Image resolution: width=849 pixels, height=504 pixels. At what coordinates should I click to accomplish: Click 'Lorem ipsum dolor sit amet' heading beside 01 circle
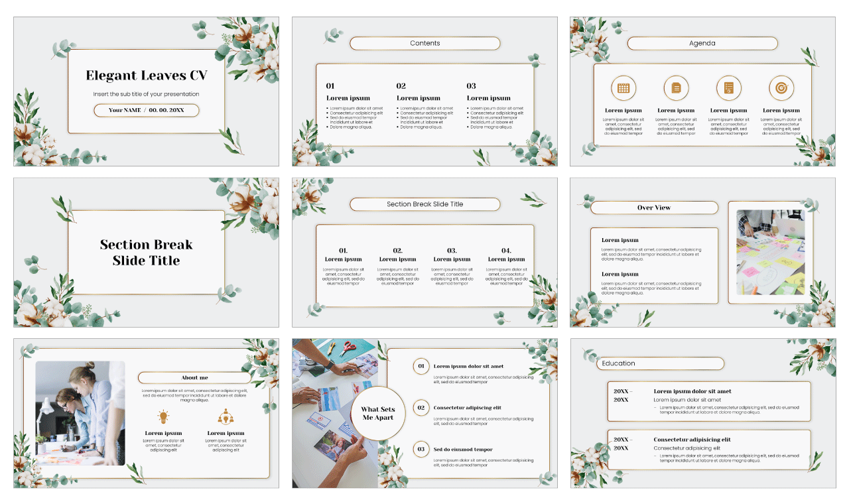pyautogui.click(x=468, y=366)
